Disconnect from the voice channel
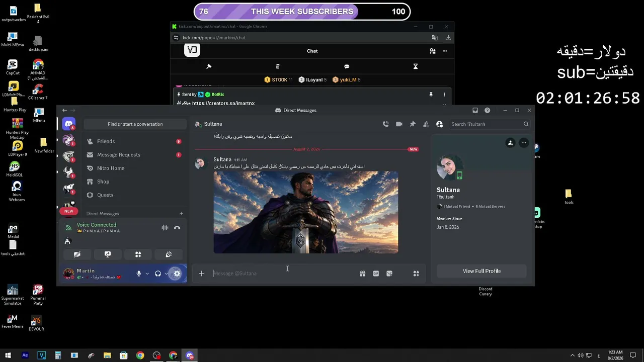Image resolution: width=644 pixels, height=362 pixels. click(x=177, y=228)
